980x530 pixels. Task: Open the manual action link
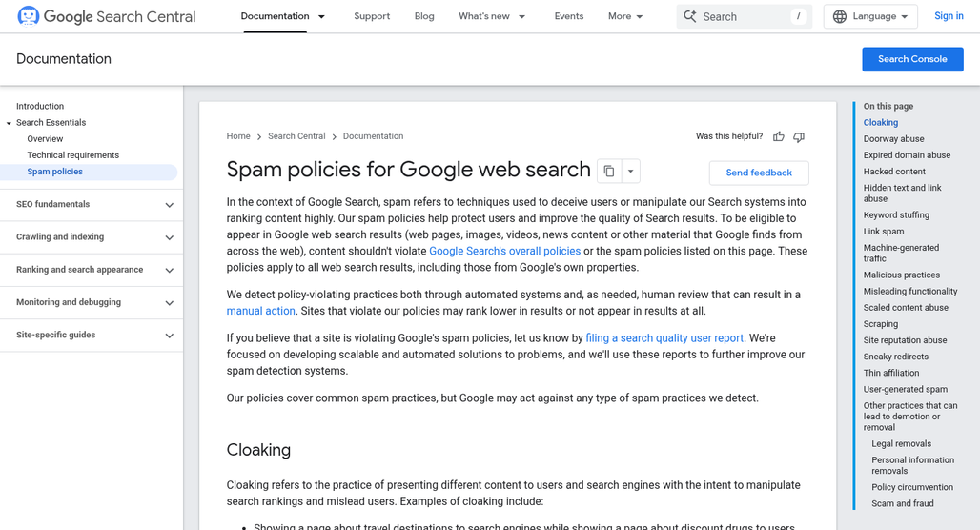point(260,311)
